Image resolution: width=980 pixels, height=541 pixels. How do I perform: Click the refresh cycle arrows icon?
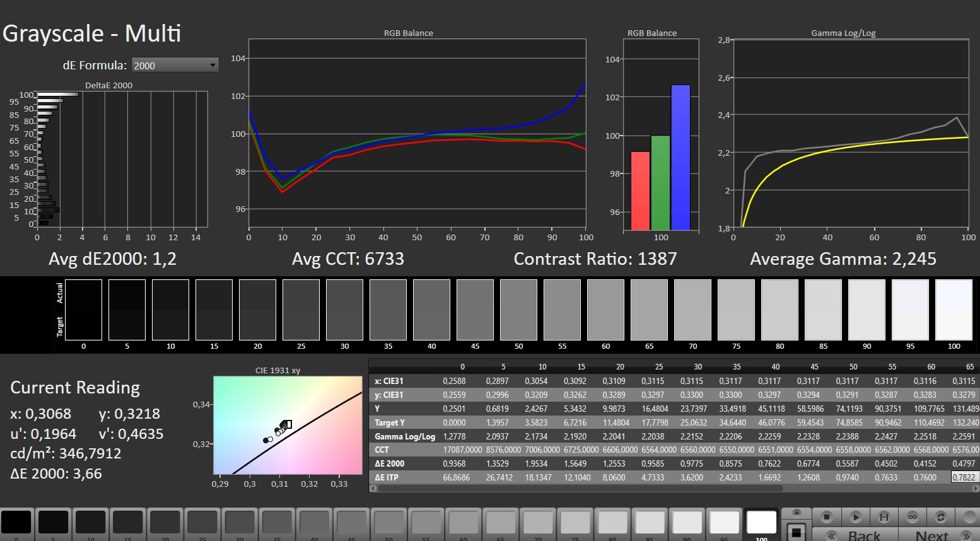941,517
